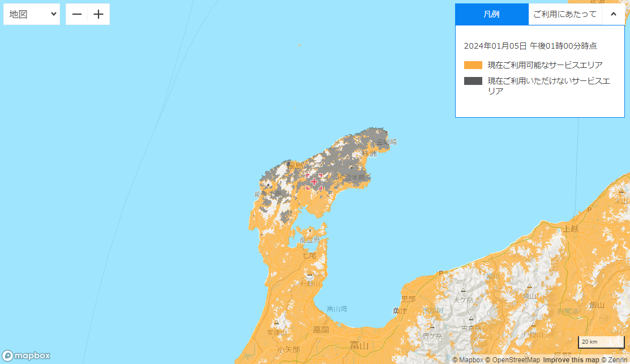Click the 七尾 city label

(x=309, y=255)
